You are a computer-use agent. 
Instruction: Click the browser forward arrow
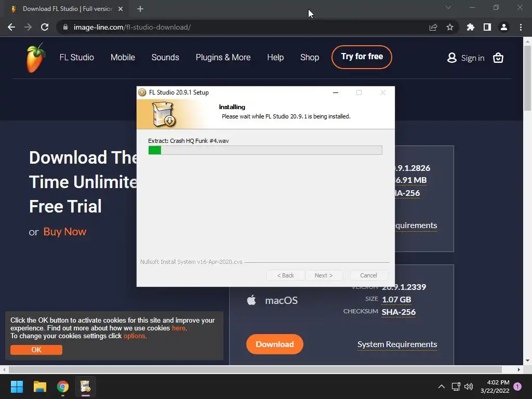point(28,27)
